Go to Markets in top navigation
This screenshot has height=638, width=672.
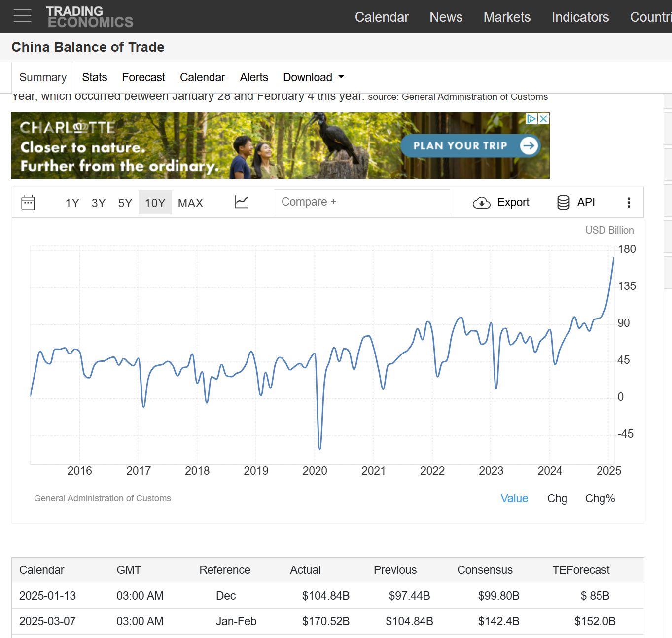click(x=507, y=17)
